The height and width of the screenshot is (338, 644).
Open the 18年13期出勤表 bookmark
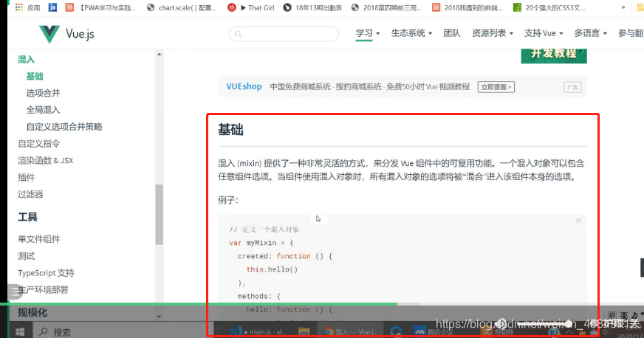(x=313, y=8)
